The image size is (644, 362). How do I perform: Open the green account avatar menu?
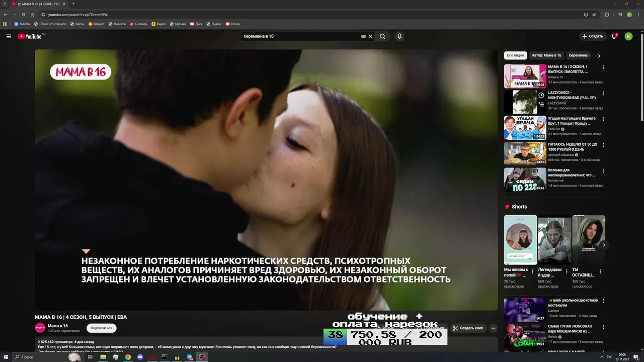628,36
